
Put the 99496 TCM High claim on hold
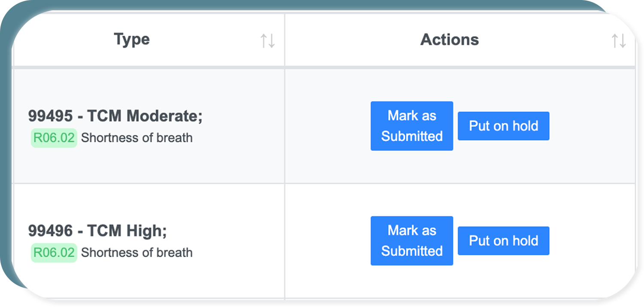coord(503,241)
